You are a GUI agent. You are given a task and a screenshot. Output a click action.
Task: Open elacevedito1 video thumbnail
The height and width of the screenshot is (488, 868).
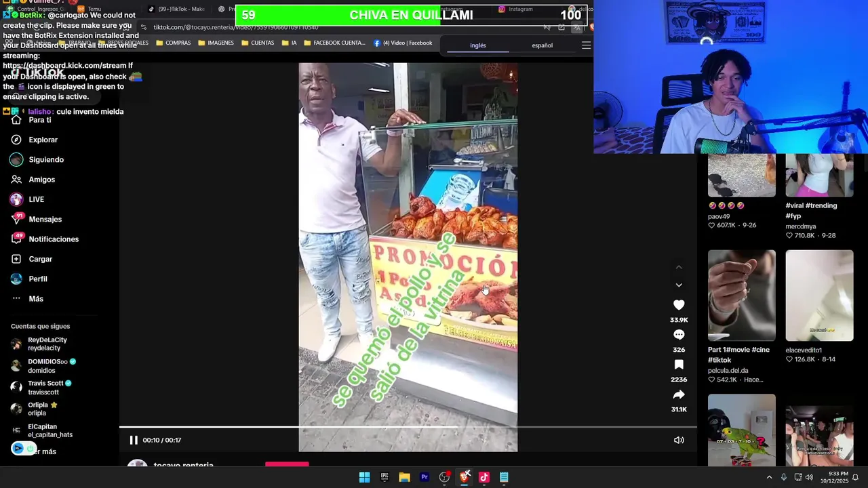click(x=819, y=295)
